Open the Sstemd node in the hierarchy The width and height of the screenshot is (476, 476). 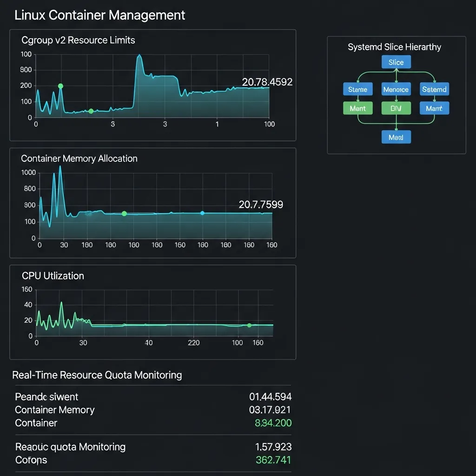(434, 89)
